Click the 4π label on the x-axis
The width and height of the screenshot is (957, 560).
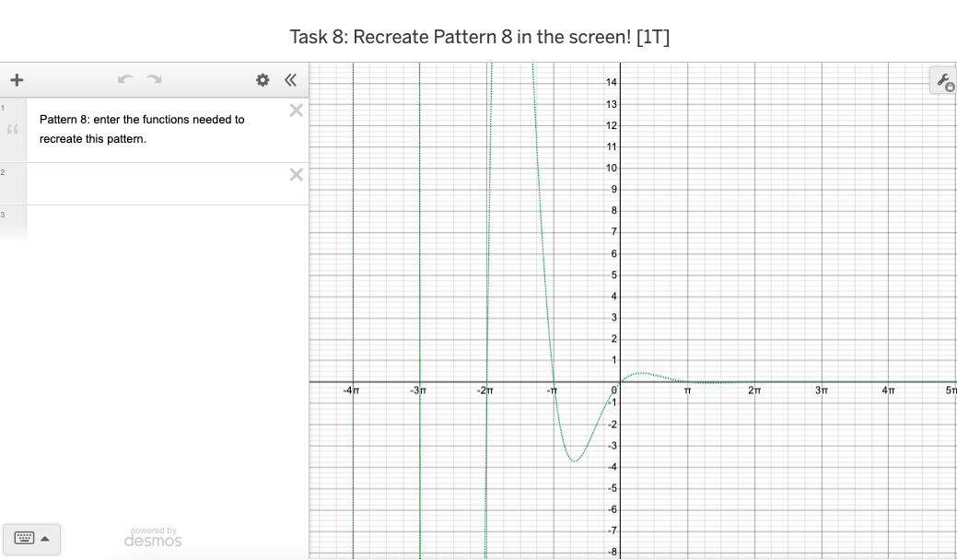[x=888, y=391]
